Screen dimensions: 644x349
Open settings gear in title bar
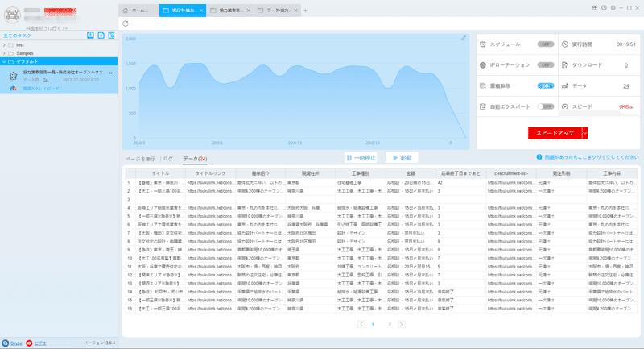(613, 8)
